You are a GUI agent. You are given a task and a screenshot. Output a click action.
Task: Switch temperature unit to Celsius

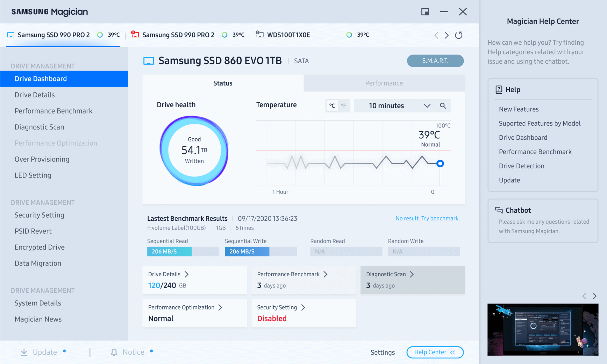click(x=332, y=105)
